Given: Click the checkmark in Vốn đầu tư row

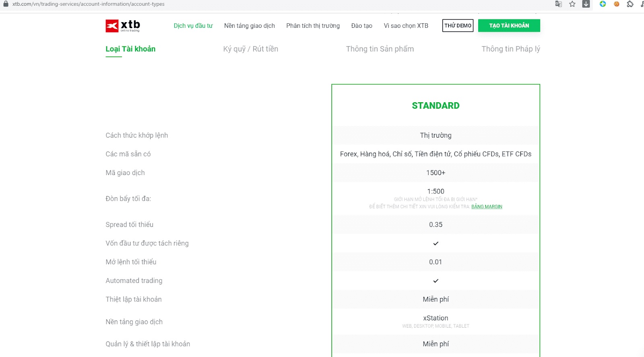Looking at the screenshot, I should (x=436, y=244).
